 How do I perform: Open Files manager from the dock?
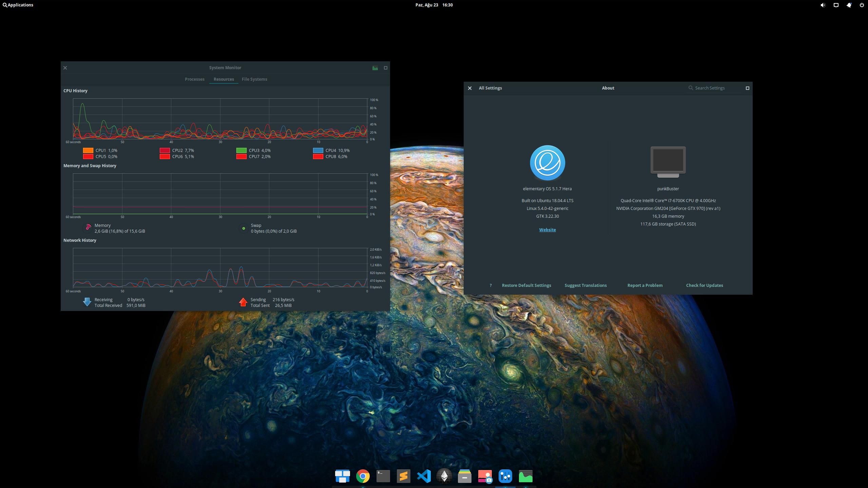point(464,476)
